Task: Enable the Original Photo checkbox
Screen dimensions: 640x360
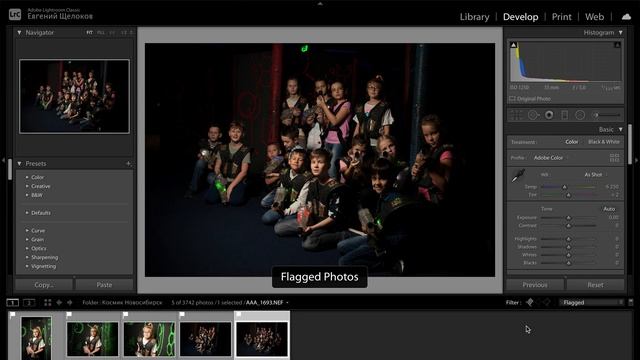Action: click(512, 99)
